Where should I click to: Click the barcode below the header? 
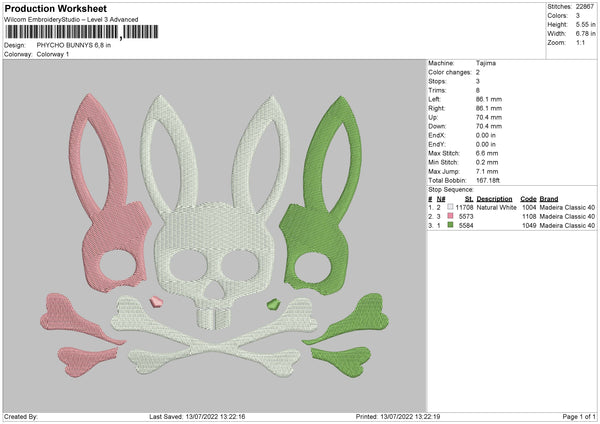point(82,32)
